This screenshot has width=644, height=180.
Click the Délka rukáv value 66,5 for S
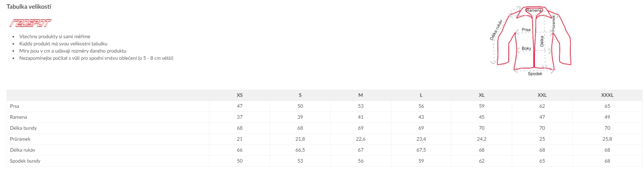pos(300,150)
